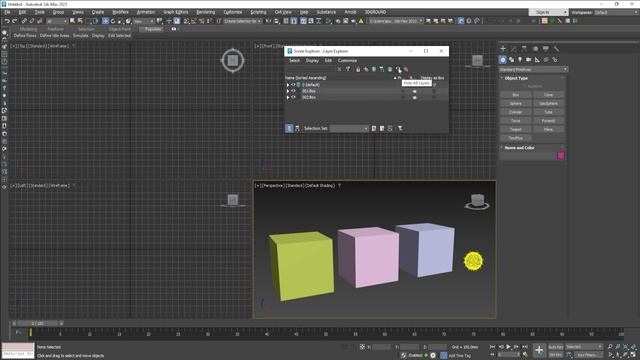Redo the action in main toolbar
The image size is (640, 360).
point(14,21)
